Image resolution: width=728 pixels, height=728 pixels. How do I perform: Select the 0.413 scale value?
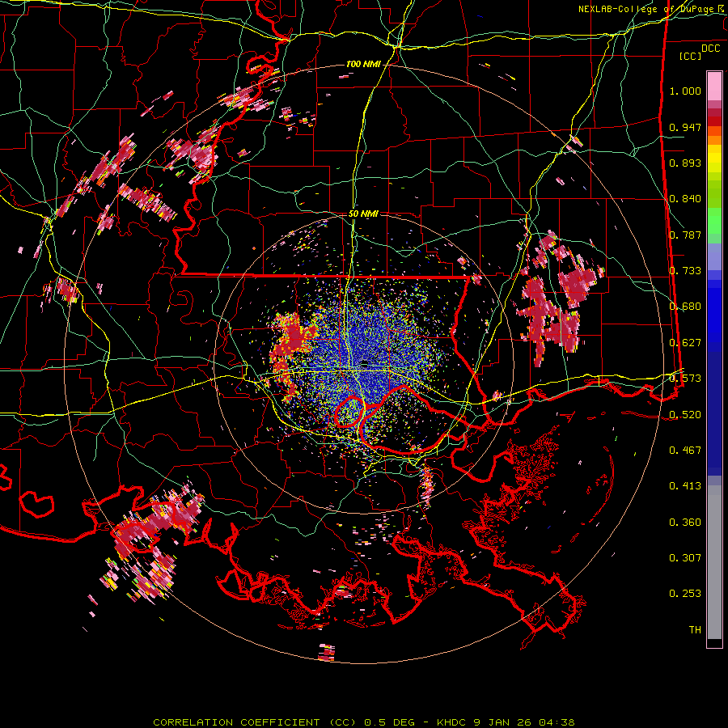point(685,486)
